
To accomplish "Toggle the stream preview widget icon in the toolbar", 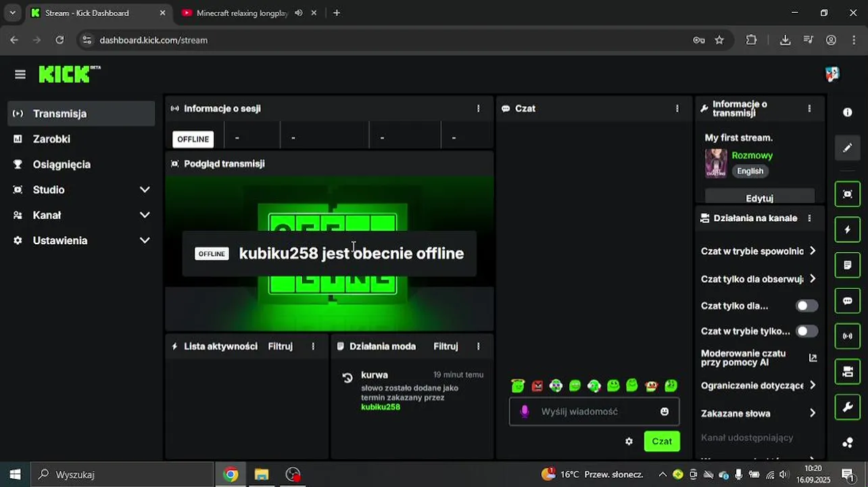I will 848,194.
